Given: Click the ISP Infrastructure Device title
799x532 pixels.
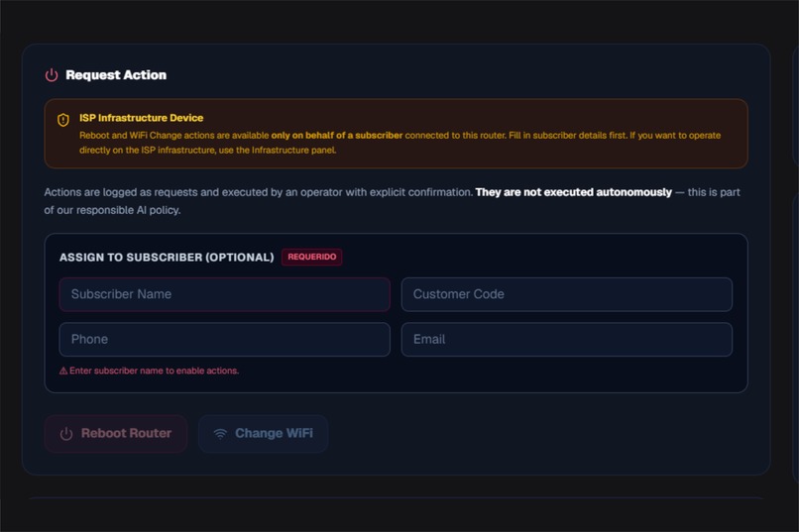Looking at the screenshot, I should coord(141,118).
